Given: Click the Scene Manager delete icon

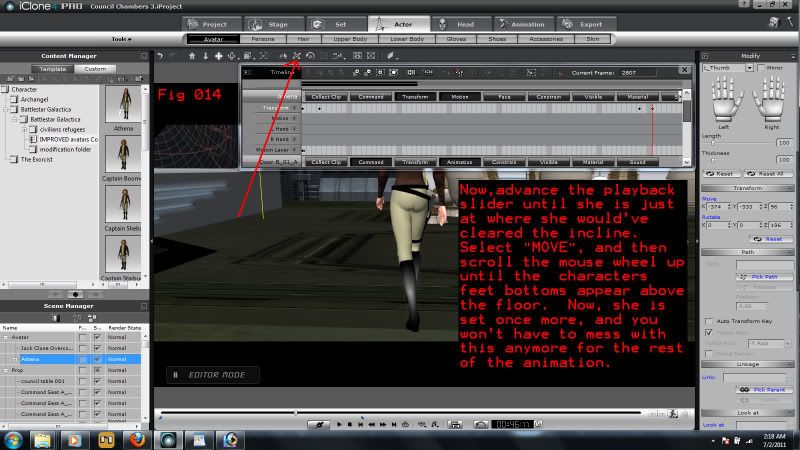Looking at the screenshot, I should coord(57,318).
